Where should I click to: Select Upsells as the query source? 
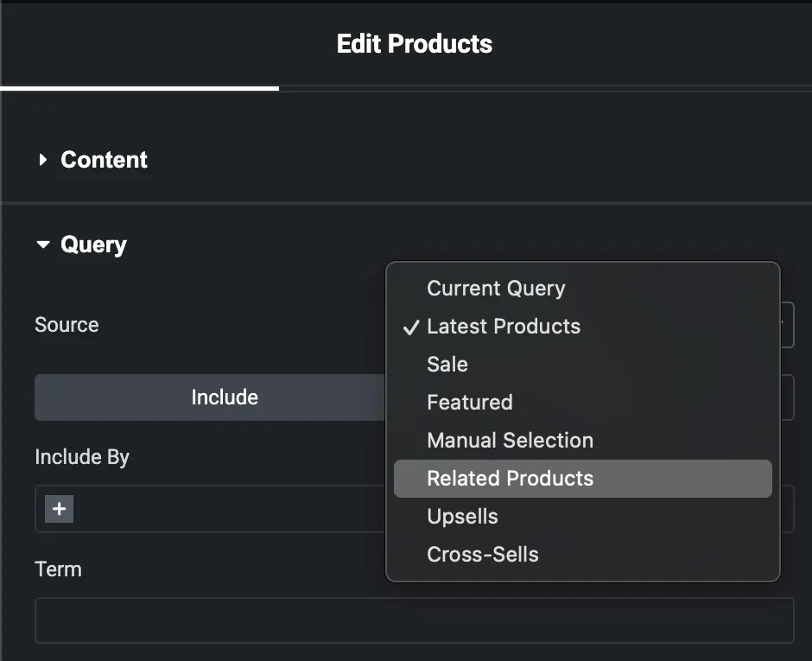[x=462, y=516]
